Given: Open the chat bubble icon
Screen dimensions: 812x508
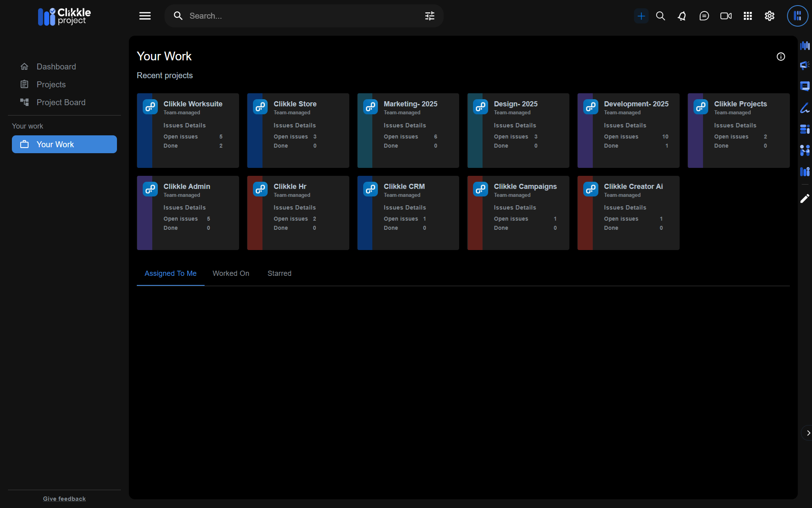Looking at the screenshot, I should point(704,16).
